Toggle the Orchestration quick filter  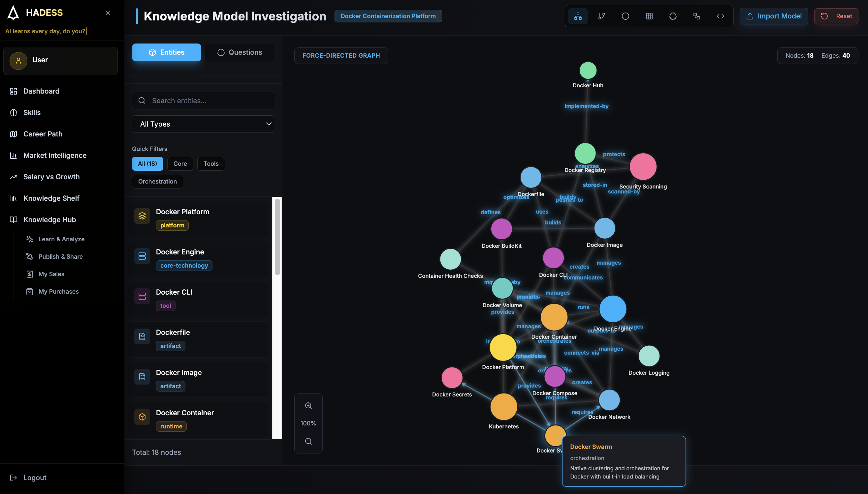157,182
